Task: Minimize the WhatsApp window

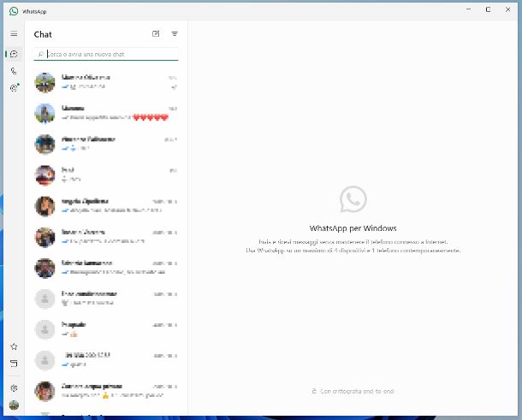Action: pos(469,9)
